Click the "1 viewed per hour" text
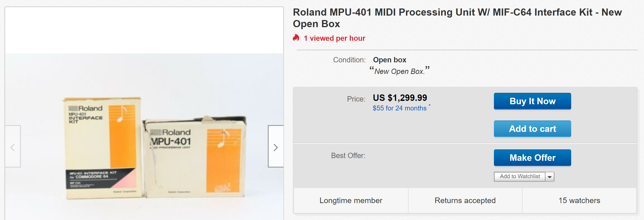This screenshot has width=644, height=220. (334, 38)
